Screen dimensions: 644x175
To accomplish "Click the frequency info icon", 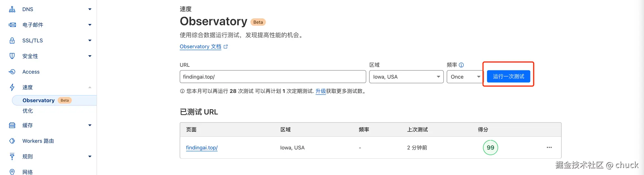I will (461, 65).
